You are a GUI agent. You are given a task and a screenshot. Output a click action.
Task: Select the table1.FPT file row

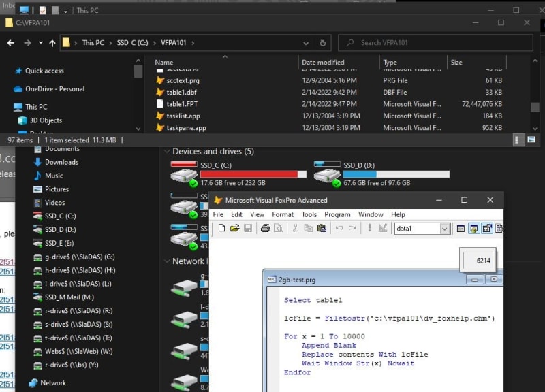click(329, 104)
